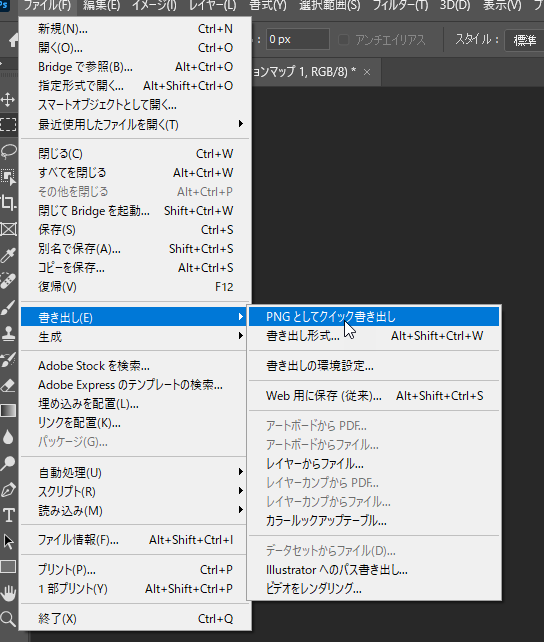This screenshot has width=544, height=642.
Task: Select the Clone Stamp tool
Action: [x=8, y=333]
